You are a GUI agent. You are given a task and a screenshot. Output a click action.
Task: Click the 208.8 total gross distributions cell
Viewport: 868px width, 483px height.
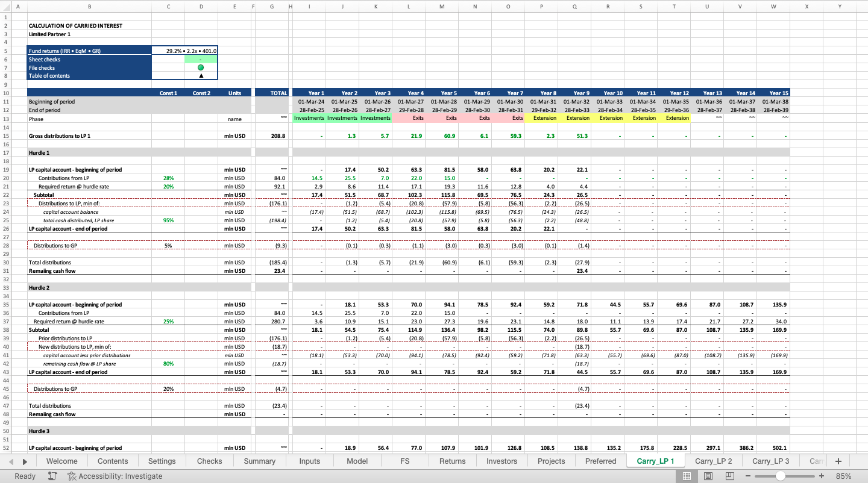(272, 136)
